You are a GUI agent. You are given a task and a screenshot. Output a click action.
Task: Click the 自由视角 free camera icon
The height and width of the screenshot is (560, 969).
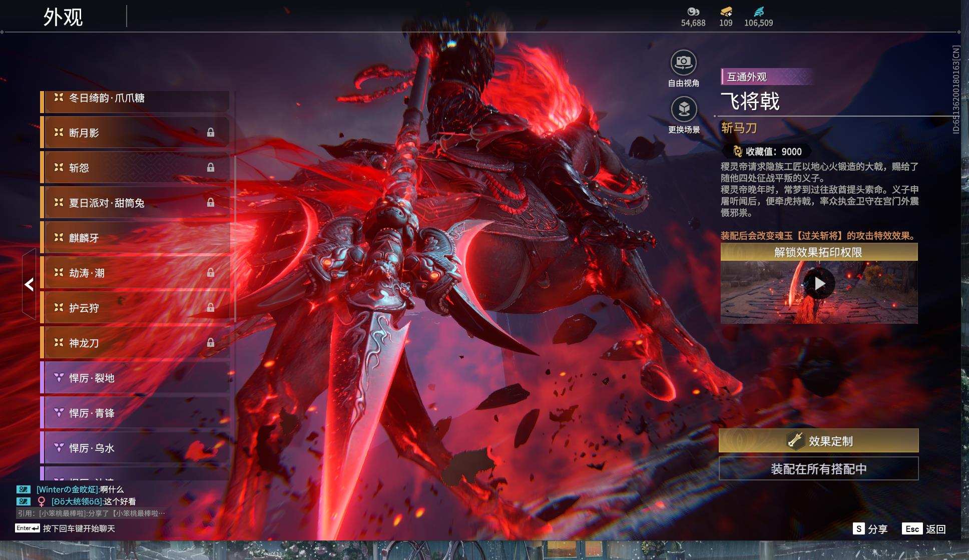tap(683, 63)
